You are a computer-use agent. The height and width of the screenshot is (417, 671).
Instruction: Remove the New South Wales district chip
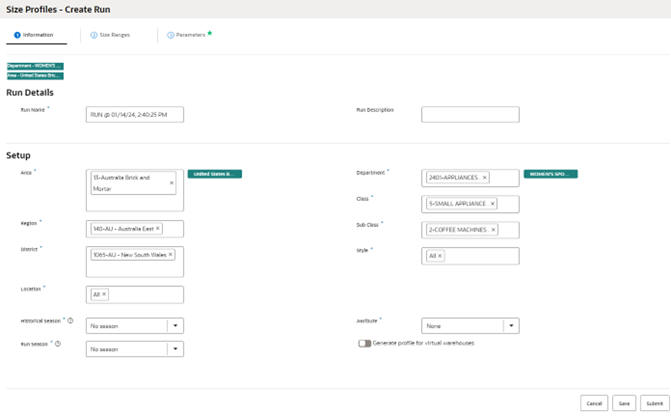[x=170, y=254]
